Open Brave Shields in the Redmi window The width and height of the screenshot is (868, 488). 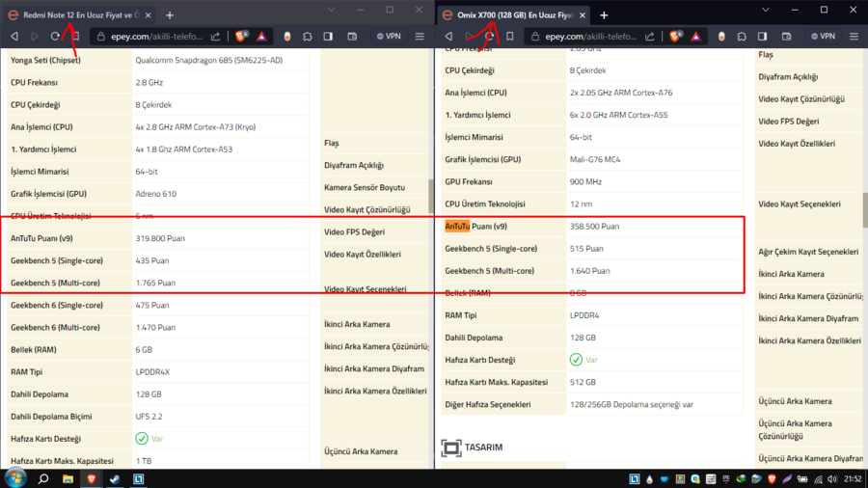(241, 37)
